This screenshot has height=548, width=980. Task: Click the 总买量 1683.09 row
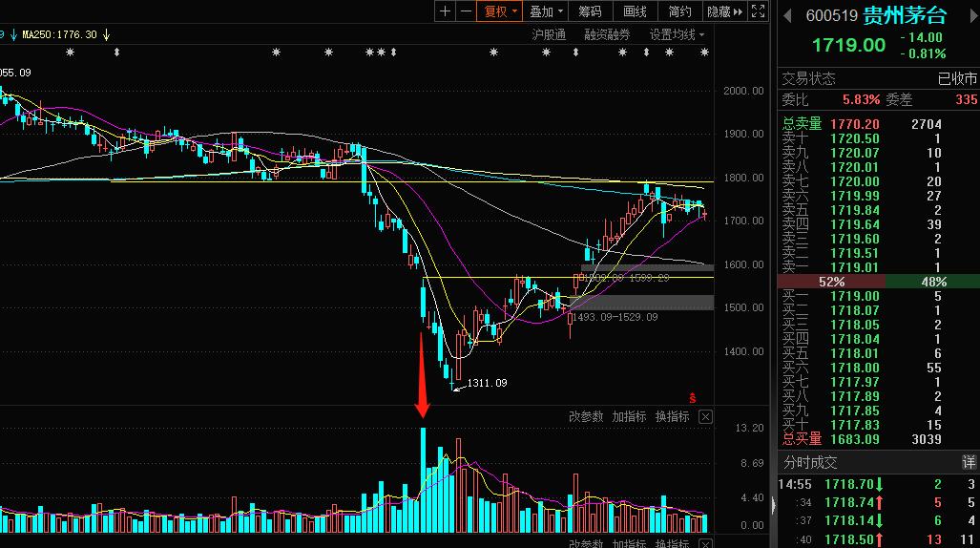point(879,439)
